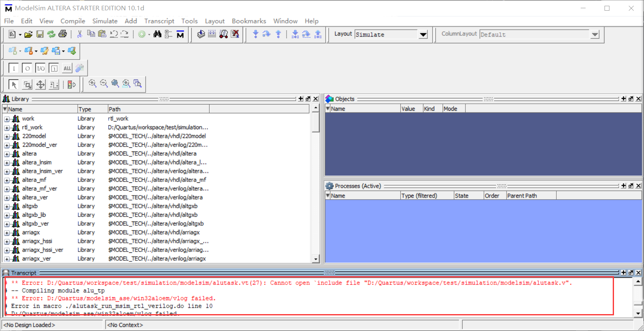
Task: Click the Compile All toolbar icon
Action: (212, 34)
